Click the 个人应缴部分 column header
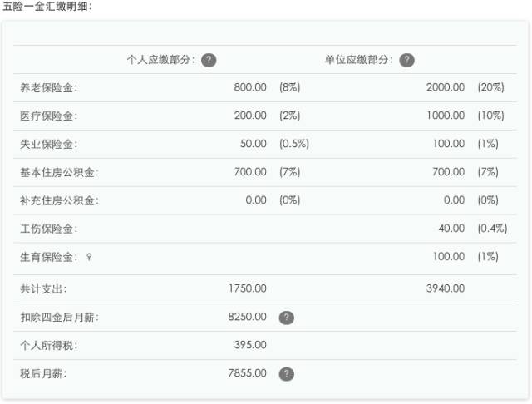Image resolution: width=532 pixels, height=404 pixels. tap(161, 60)
